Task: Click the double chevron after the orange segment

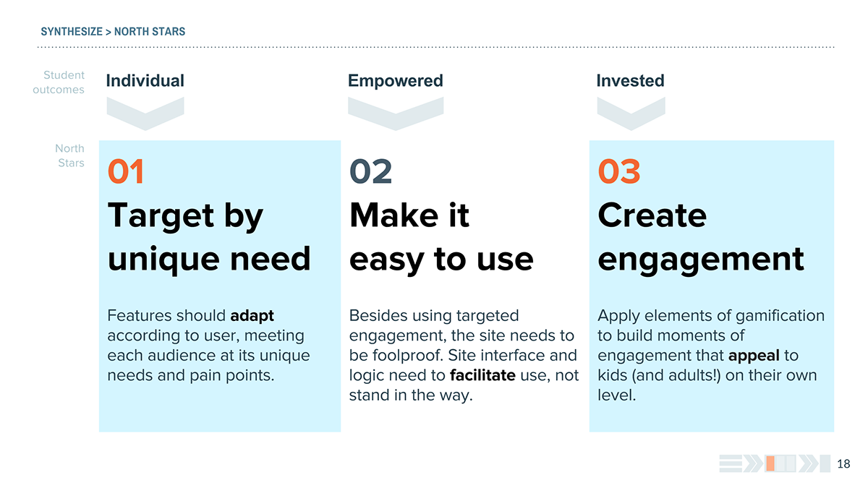Action: coord(809,463)
